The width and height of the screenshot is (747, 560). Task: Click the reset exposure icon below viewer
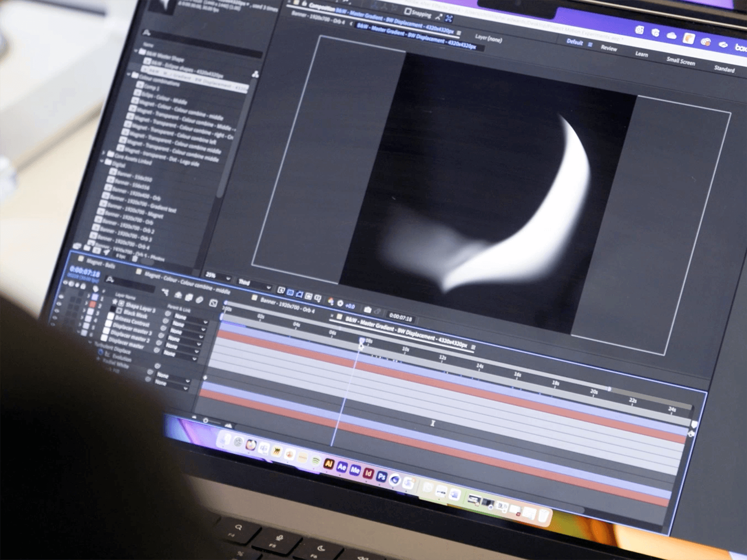click(340, 304)
